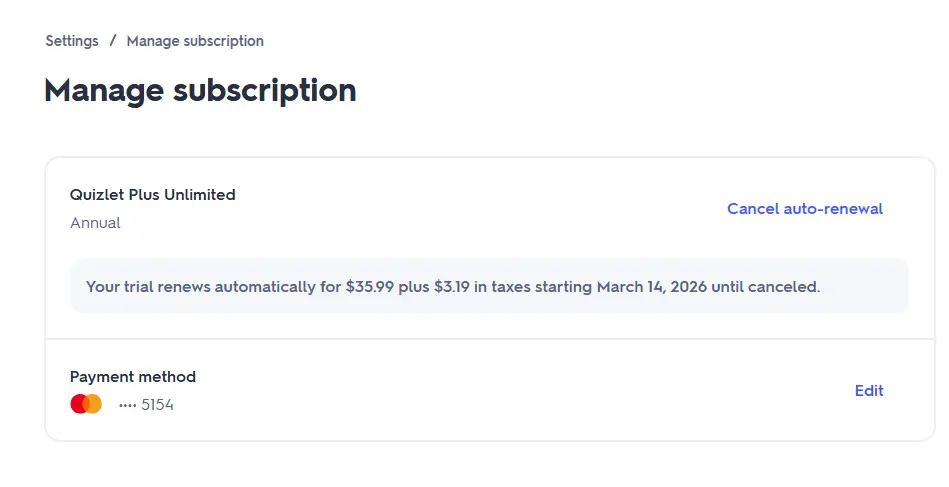The width and height of the screenshot is (949, 487).
Task: Click the Manage subscription breadcrumb
Action: (195, 41)
